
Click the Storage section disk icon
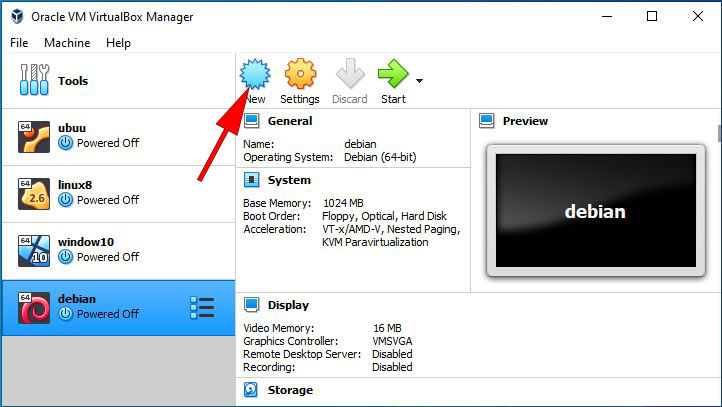click(x=251, y=390)
